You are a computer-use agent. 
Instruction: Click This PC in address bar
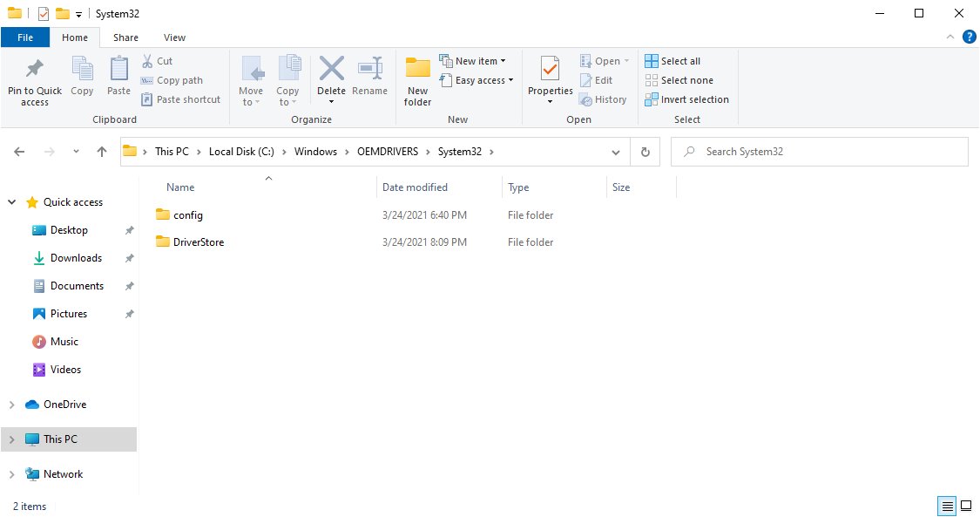(x=172, y=152)
